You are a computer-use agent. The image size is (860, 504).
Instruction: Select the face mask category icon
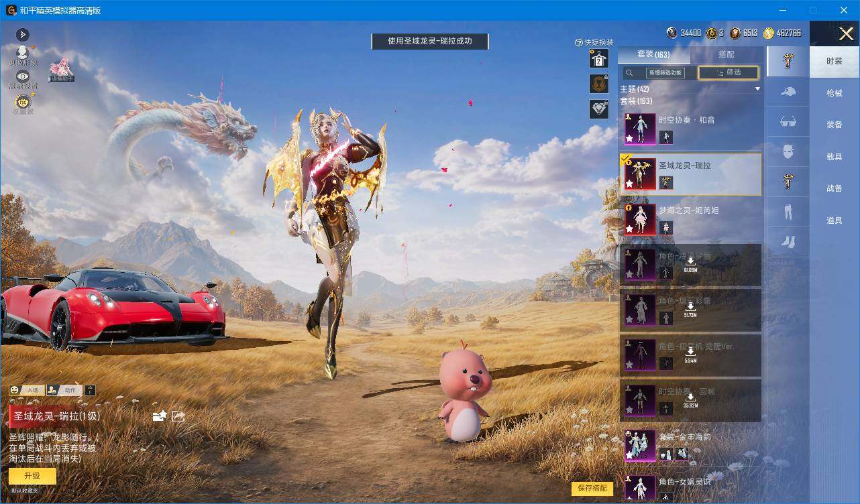(788, 152)
